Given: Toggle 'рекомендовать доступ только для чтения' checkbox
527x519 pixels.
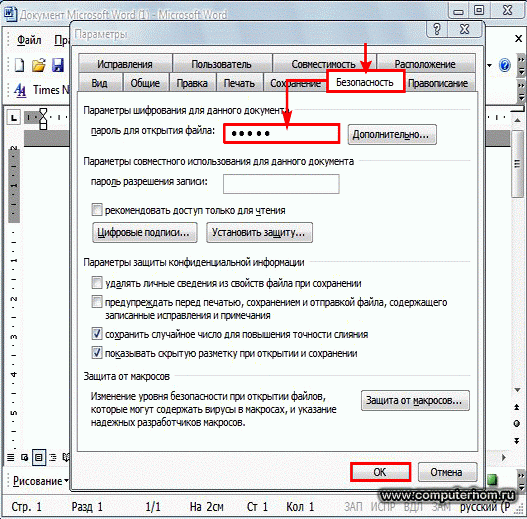Looking at the screenshot, I should (x=97, y=210).
